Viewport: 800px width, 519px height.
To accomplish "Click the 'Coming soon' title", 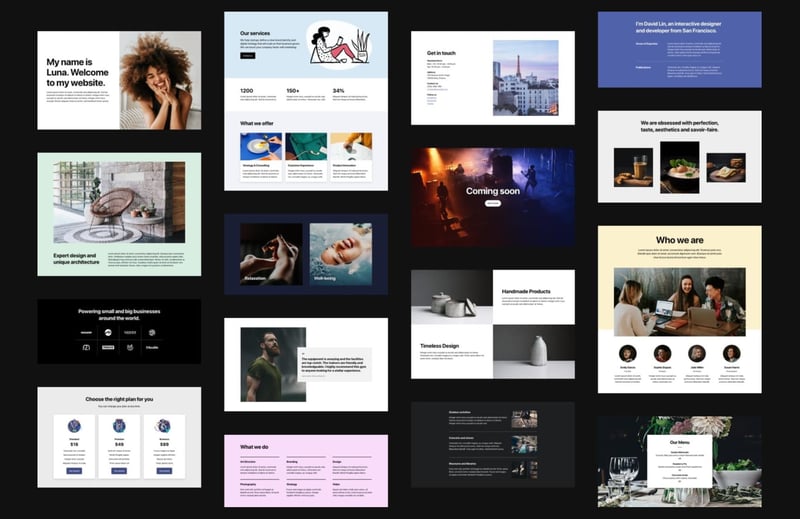I will click(493, 191).
